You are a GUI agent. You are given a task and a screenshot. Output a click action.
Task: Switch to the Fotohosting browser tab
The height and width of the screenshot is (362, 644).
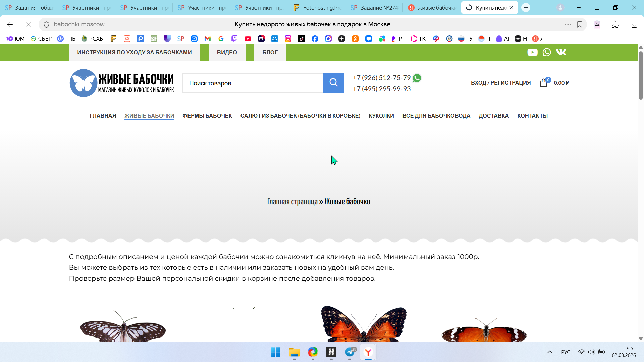[x=317, y=7]
